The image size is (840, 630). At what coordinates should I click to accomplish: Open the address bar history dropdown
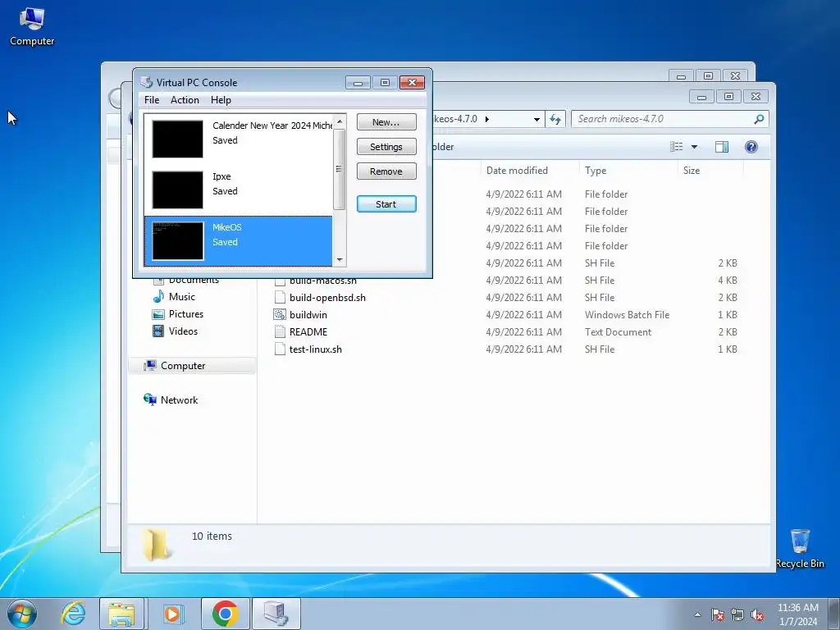click(536, 119)
